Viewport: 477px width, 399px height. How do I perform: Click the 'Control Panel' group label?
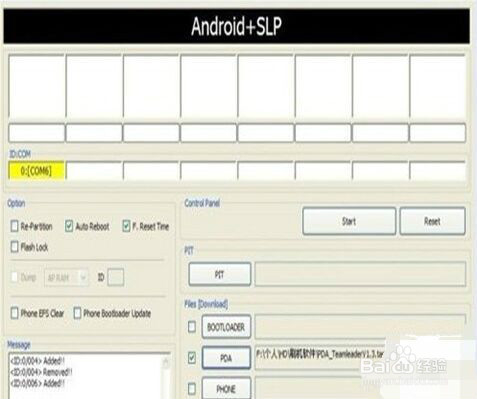click(x=202, y=203)
